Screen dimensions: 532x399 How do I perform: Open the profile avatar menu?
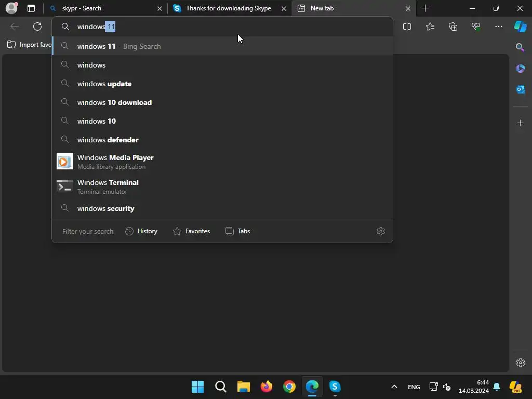[x=11, y=8]
